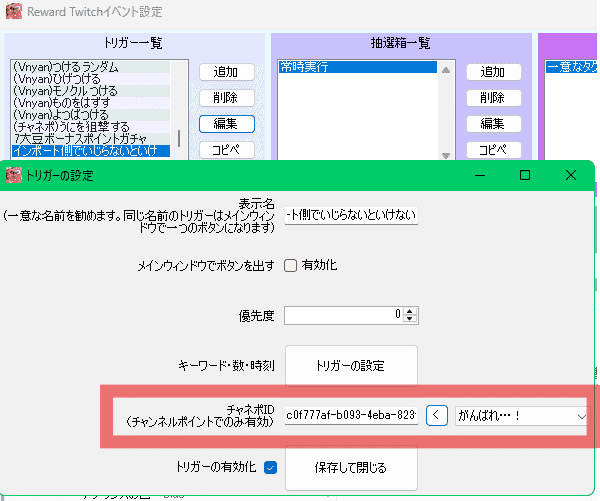
Task: Click 編集 button in 抽選箱一覧 panel
Action: click(x=494, y=124)
